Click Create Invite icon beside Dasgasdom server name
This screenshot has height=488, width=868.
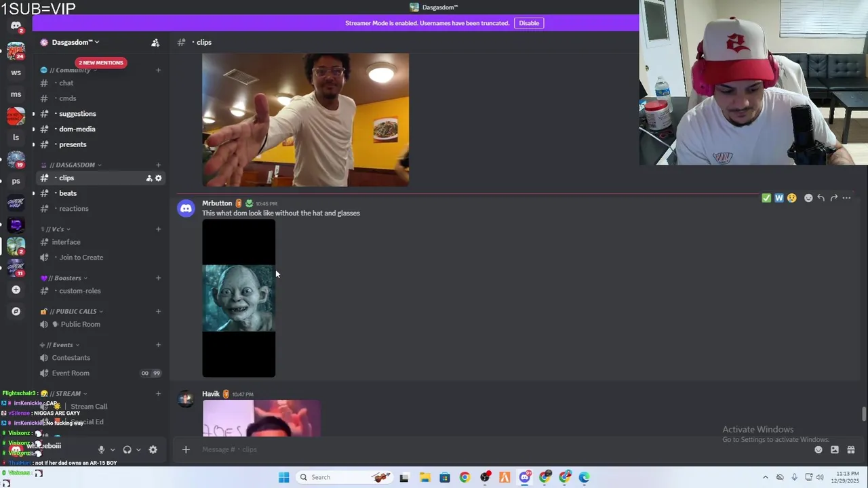[x=155, y=43]
